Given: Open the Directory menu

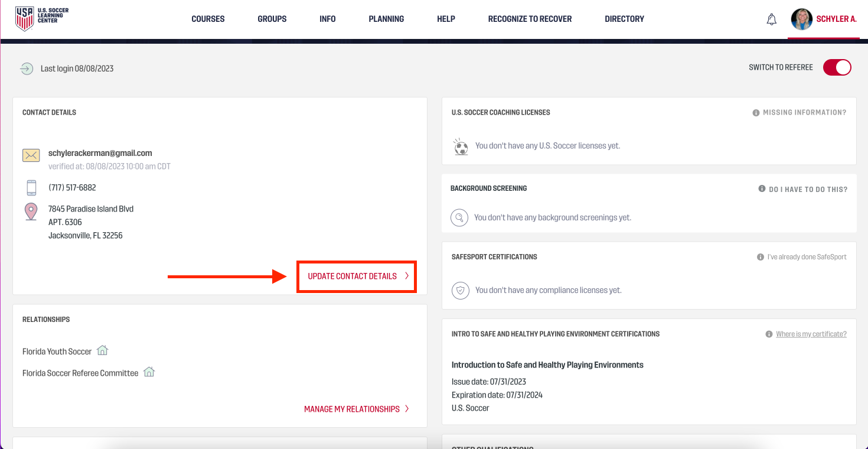Looking at the screenshot, I should point(624,19).
